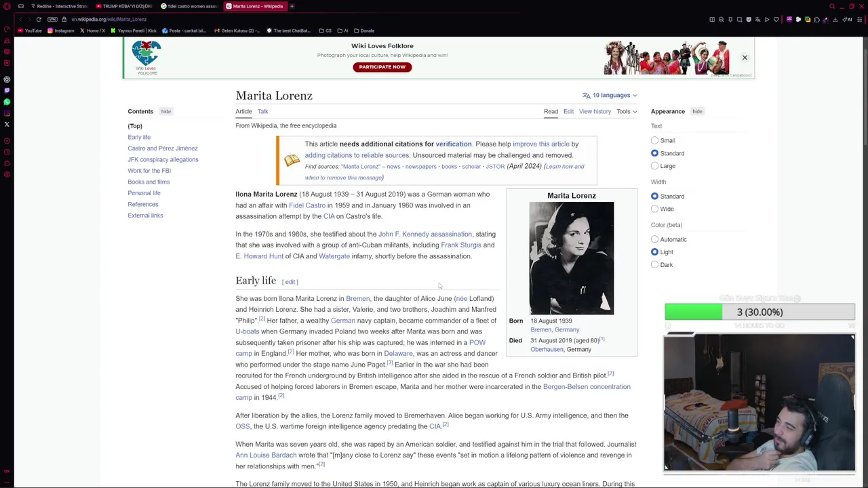Select Small text size

coord(654,140)
